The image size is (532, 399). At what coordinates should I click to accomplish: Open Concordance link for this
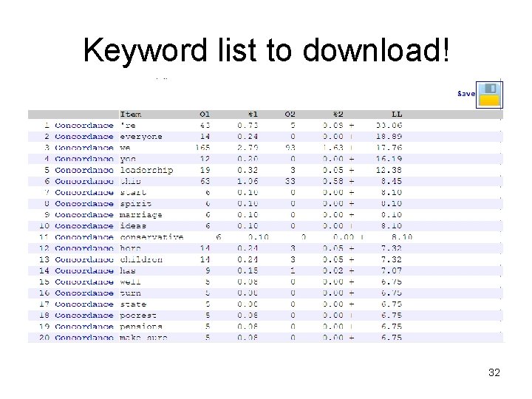pos(84,182)
